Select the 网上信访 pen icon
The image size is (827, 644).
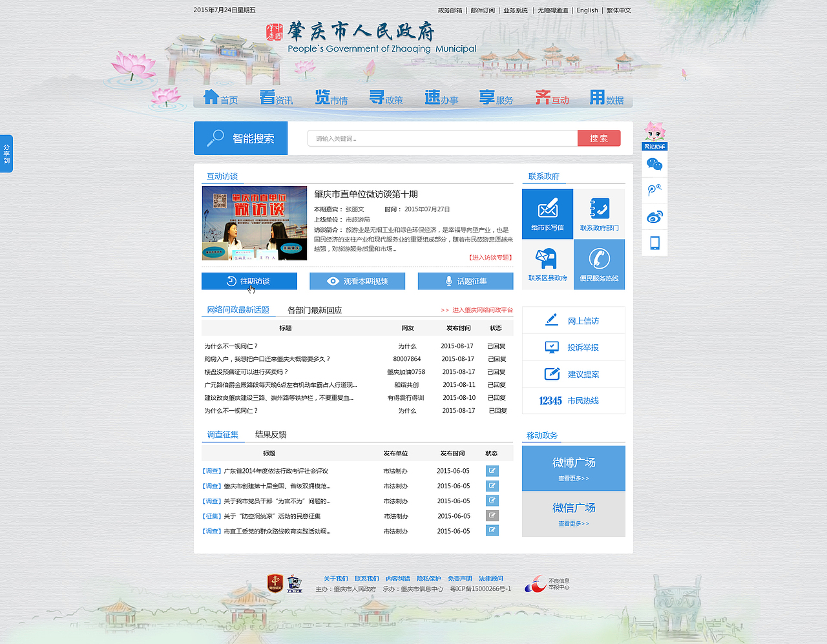point(550,319)
